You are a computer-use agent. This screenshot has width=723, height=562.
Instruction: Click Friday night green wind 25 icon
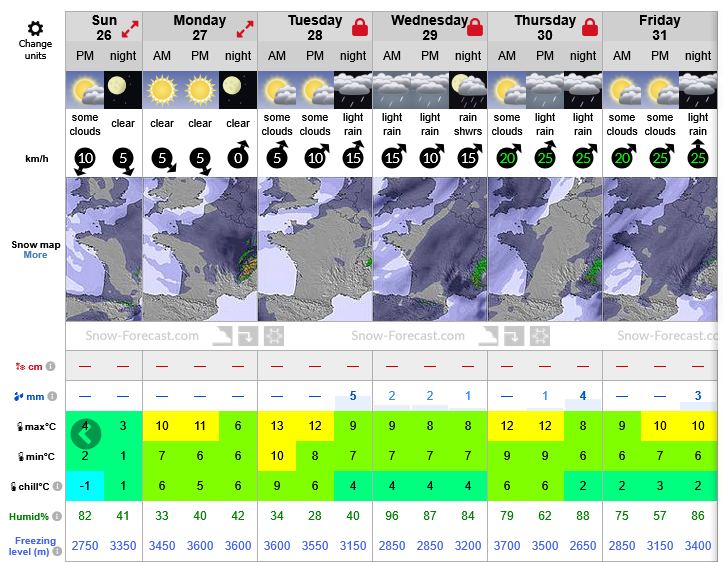click(x=698, y=154)
